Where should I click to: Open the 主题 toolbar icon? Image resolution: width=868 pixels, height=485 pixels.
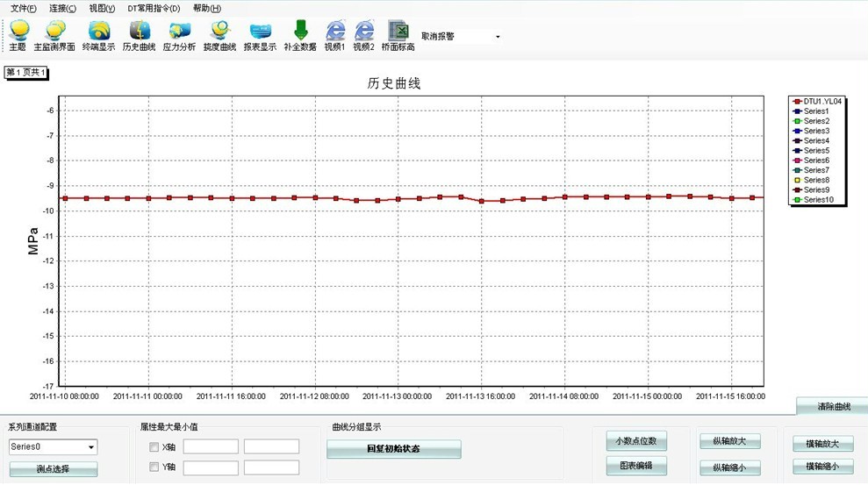[18, 35]
